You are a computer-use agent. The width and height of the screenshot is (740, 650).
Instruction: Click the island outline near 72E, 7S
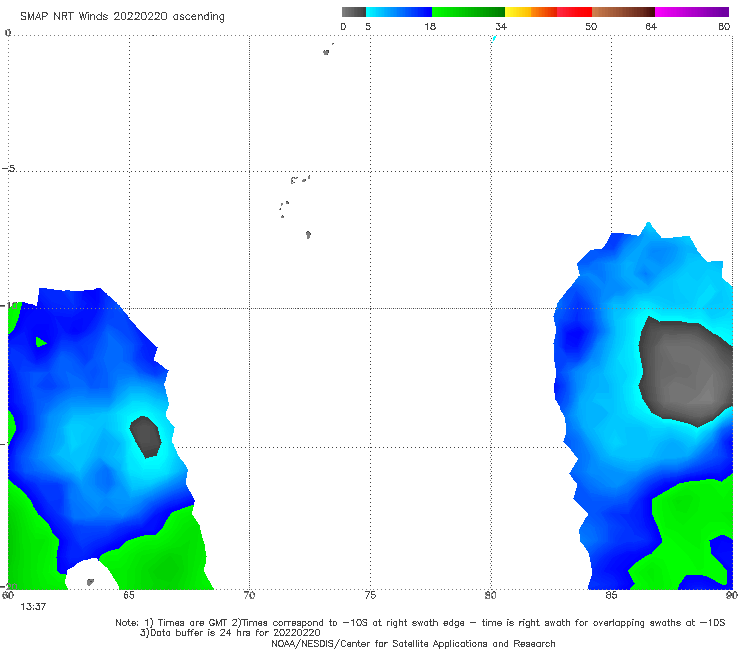point(308,235)
